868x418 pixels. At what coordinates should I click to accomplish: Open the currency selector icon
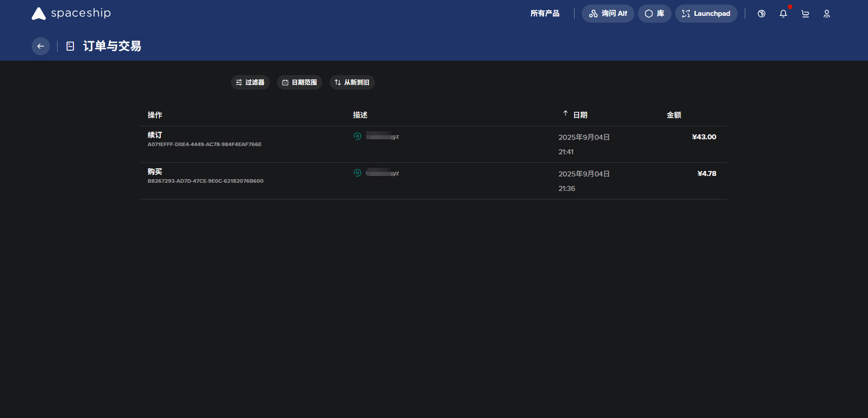tap(761, 14)
